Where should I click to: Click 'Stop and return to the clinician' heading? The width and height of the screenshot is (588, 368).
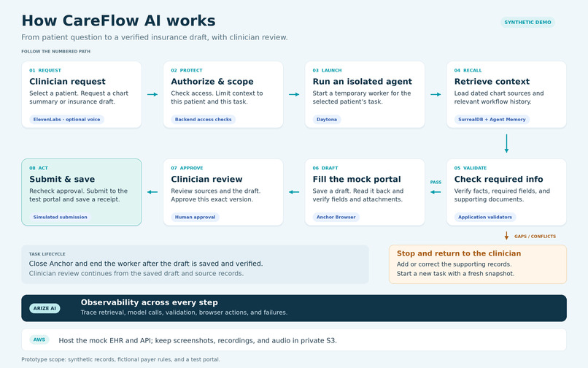(x=459, y=253)
